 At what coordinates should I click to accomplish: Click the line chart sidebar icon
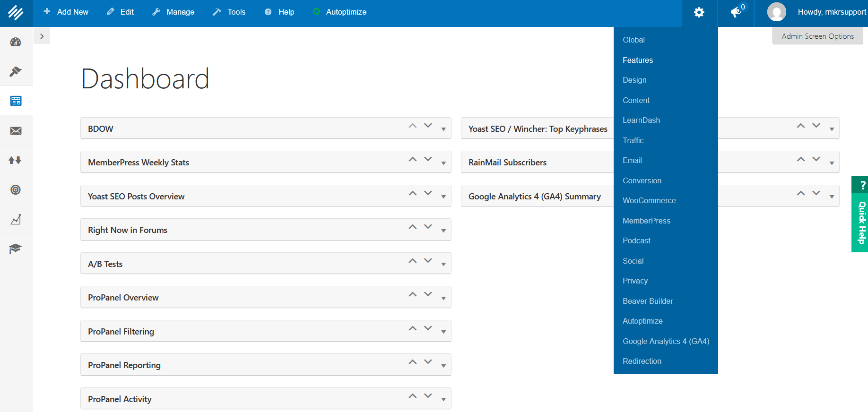point(16,219)
